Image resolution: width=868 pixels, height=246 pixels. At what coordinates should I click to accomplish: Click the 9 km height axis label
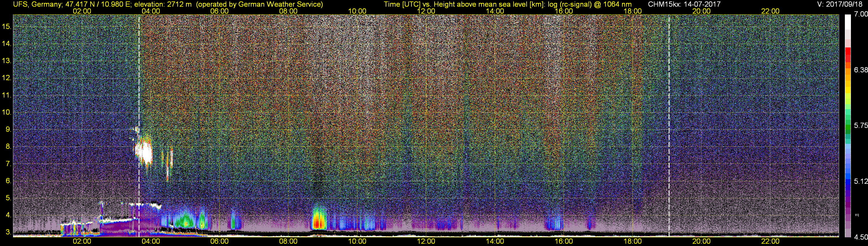(8, 129)
